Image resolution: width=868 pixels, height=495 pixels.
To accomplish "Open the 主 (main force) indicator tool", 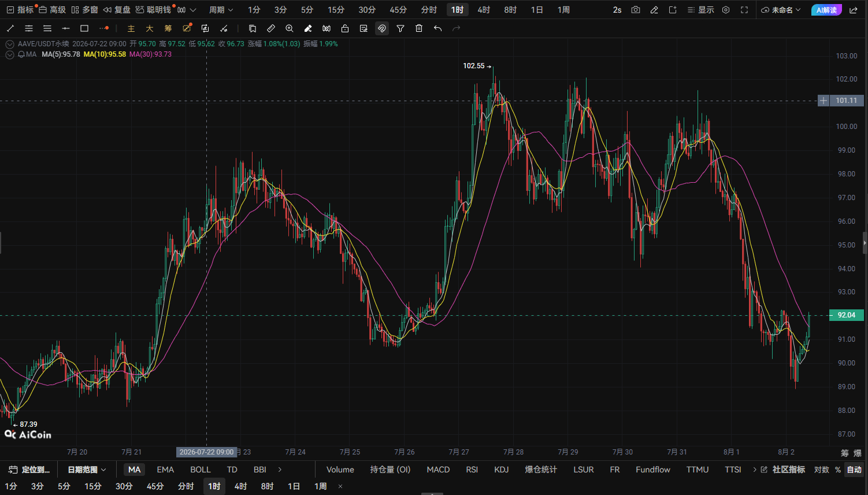I will tap(131, 28).
